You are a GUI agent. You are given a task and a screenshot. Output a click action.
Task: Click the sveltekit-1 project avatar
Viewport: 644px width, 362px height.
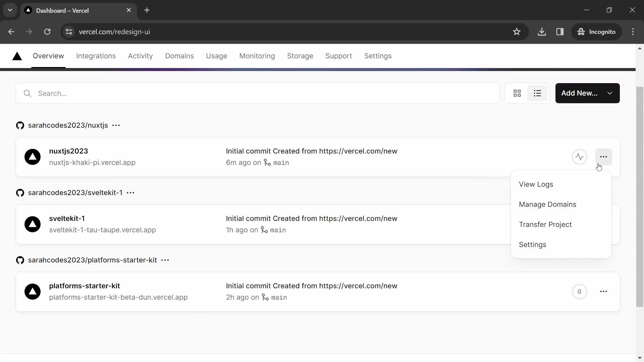pos(33,224)
